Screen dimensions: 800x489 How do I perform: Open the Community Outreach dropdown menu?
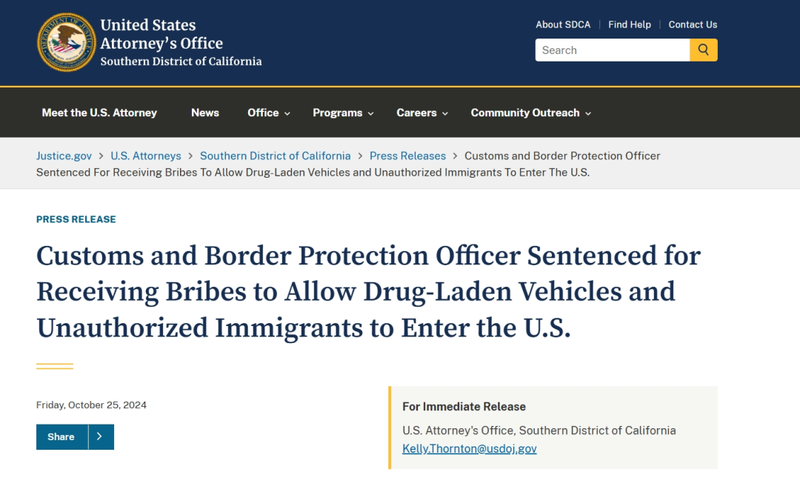point(531,113)
